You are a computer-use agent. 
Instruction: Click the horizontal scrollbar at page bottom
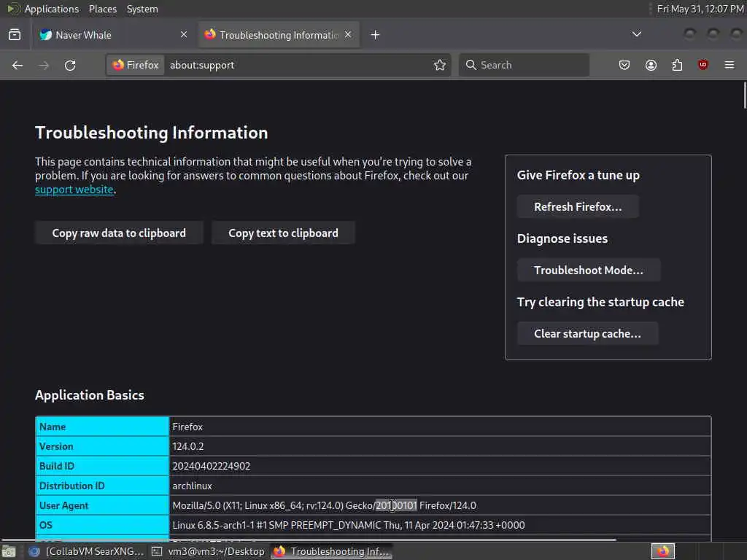(x=309, y=540)
